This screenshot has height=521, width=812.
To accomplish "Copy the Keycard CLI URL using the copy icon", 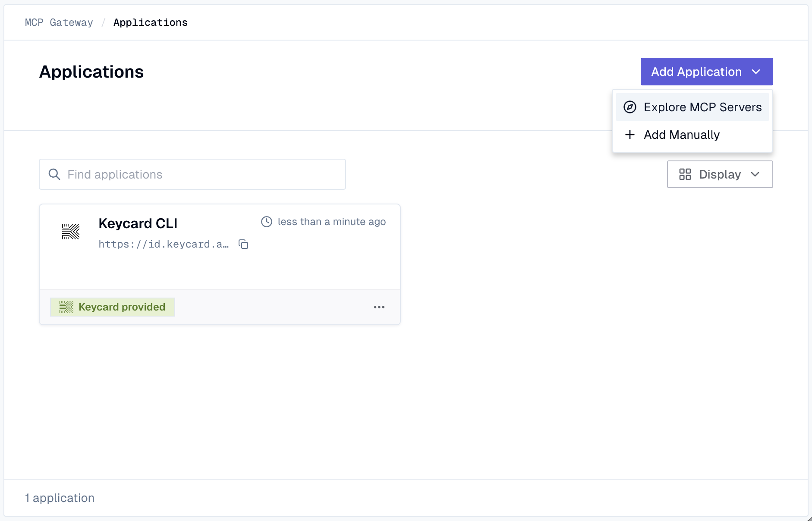I will 244,244.
